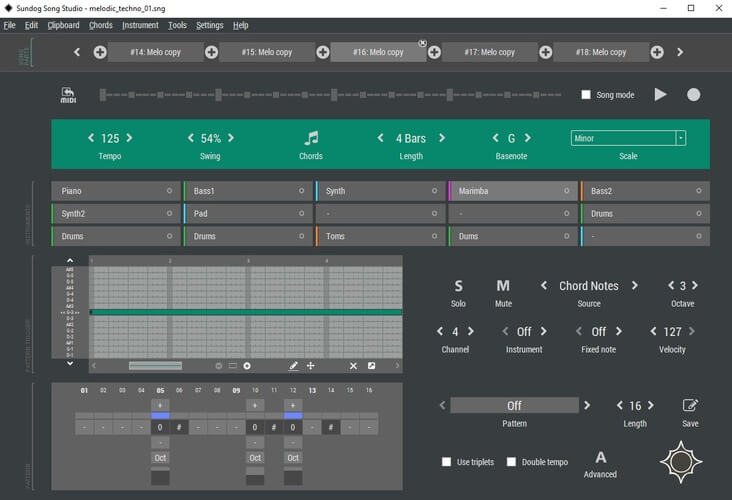Viewport: 732px width, 500px height.
Task: Select the Synth instrument slot
Action: tap(381, 191)
